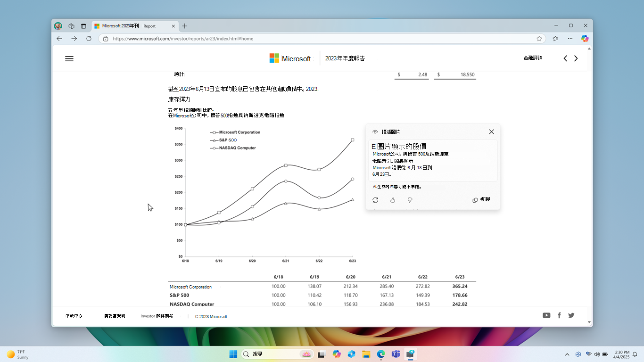The height and width of the screenshot is (362, 644).
Task: Open the clock showing 2:30 PM
Action: point(622,354)
